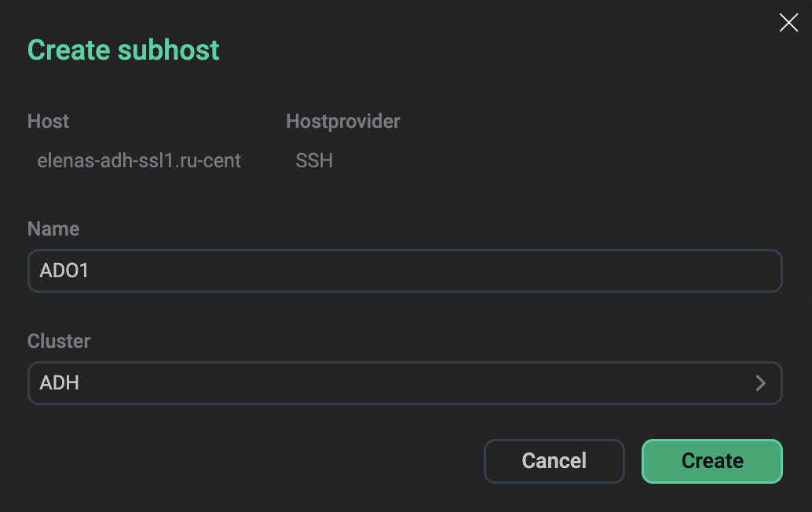Select the hostname elenas-adh-ssl1.ru-cent
The height and width of the screenshot is (512, 812).
coord(140,160)
